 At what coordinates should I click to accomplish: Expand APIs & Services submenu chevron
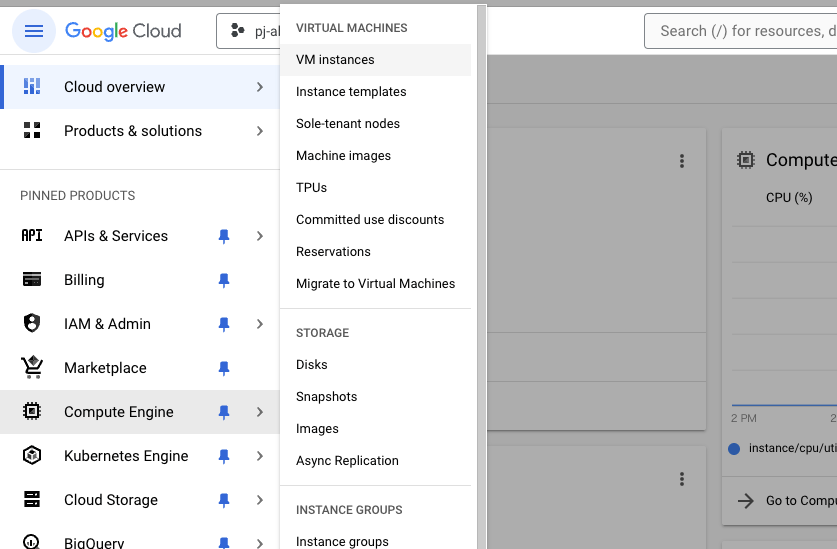coord(260,236)
